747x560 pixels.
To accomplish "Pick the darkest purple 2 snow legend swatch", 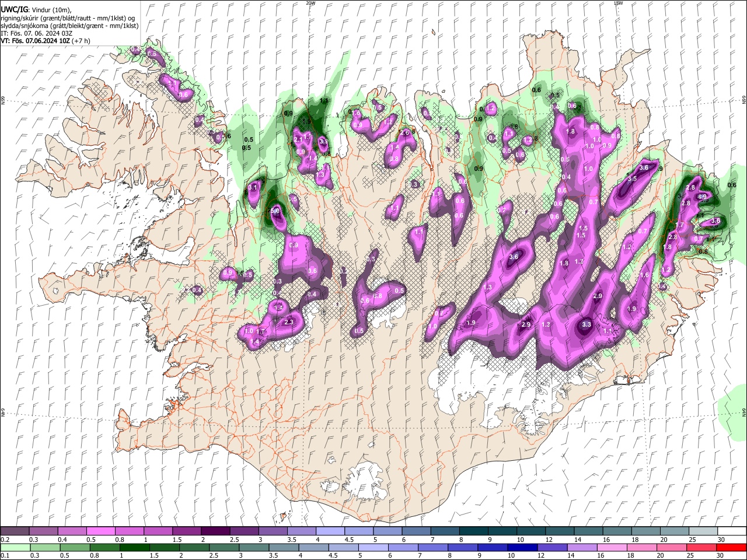I will tap(215, 531).
